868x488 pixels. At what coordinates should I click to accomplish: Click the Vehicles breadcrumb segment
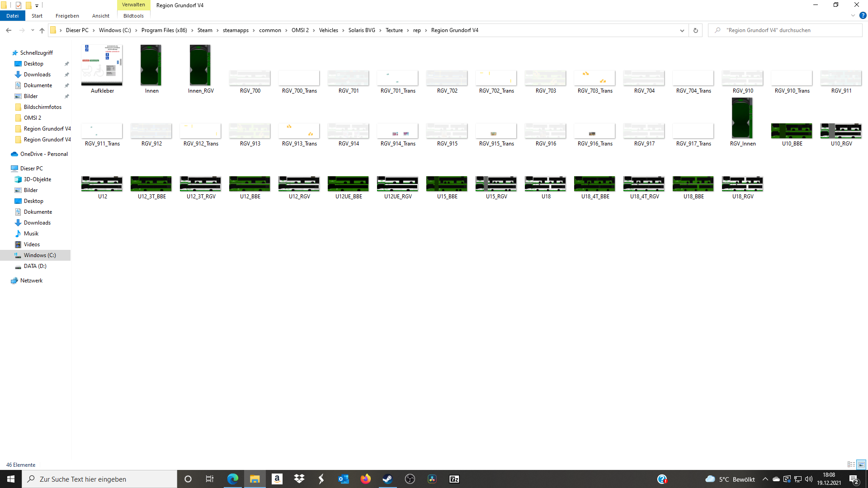click(328, 30)
